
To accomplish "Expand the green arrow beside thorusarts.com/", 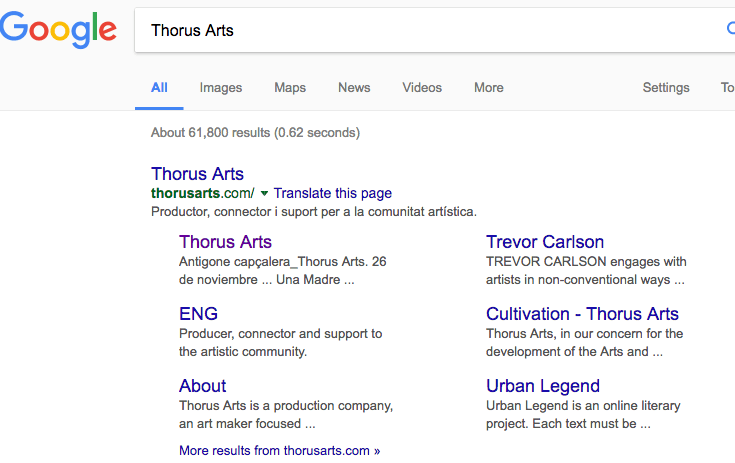I will click(x=264, y=193).
